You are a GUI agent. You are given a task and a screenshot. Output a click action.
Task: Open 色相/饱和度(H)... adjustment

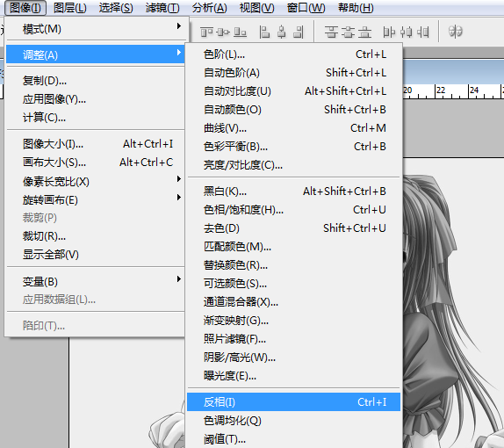[x=294, y=210]
